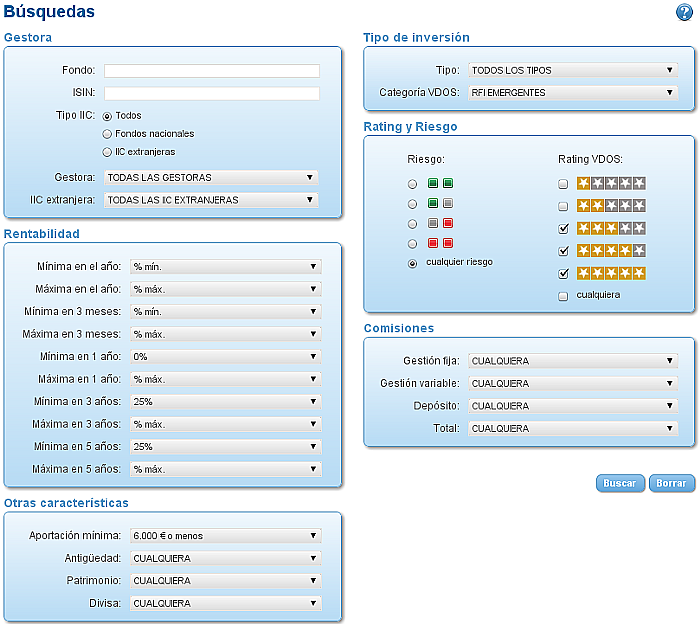Open the Aportación mínima dropdown
The height and width of the screenshot is (624, 700).
click(226, 536)
